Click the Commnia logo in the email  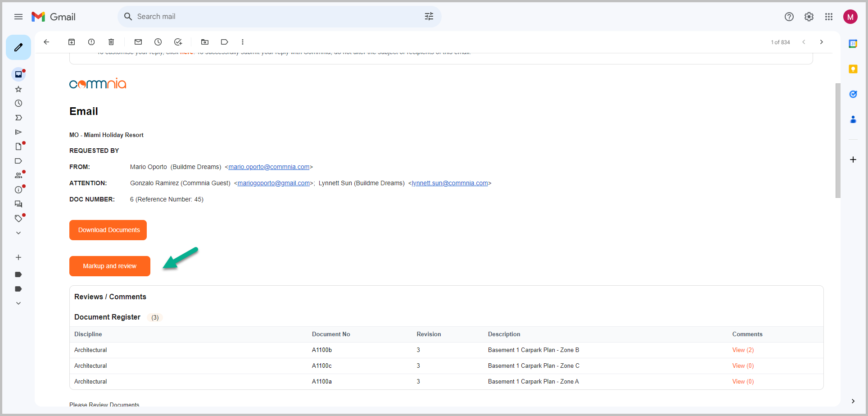[x=98, y=83]
